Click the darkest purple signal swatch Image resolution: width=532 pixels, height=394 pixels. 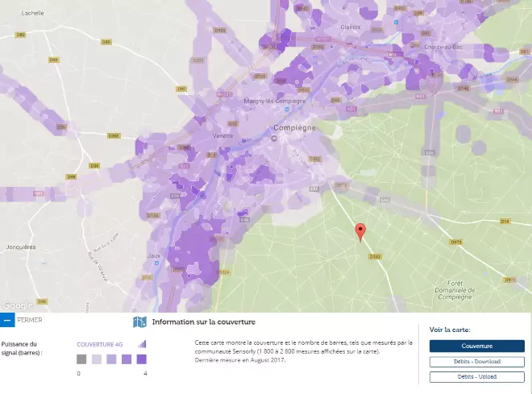click(x=141, y=359)
